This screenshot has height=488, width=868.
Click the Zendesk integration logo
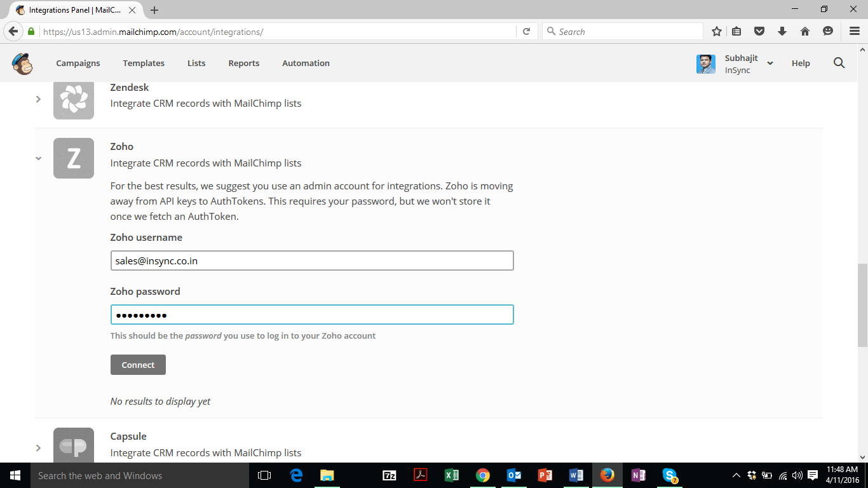pyautogui.click(x=74, y=99)
